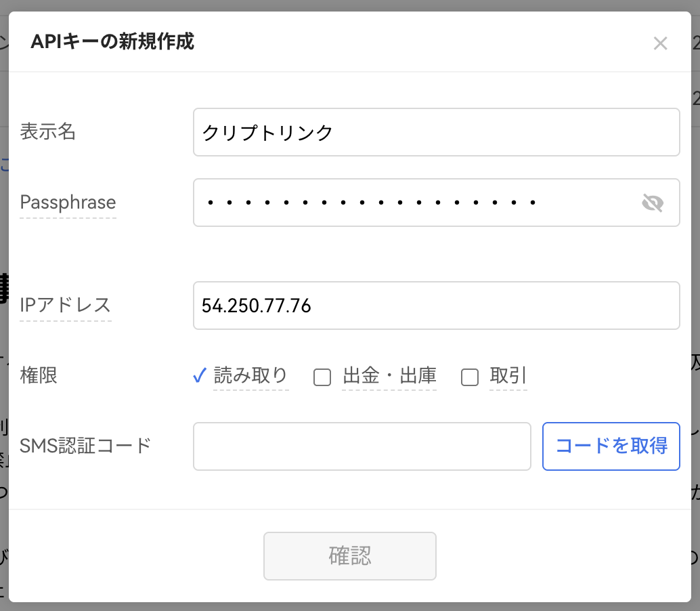Click the 出金・出庫 label text
The width and height of the screenshot is (700, 611).
pyautogui.click(x=389, y=375)
